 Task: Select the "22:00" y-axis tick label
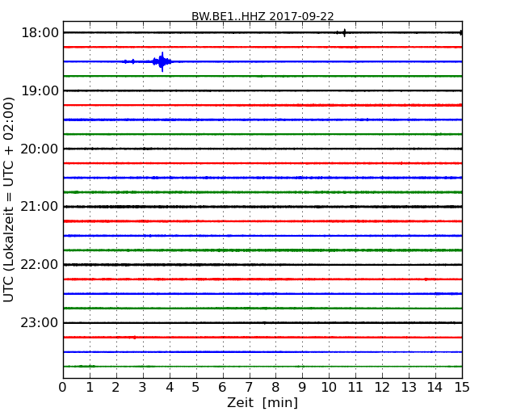tap(40, 265)
